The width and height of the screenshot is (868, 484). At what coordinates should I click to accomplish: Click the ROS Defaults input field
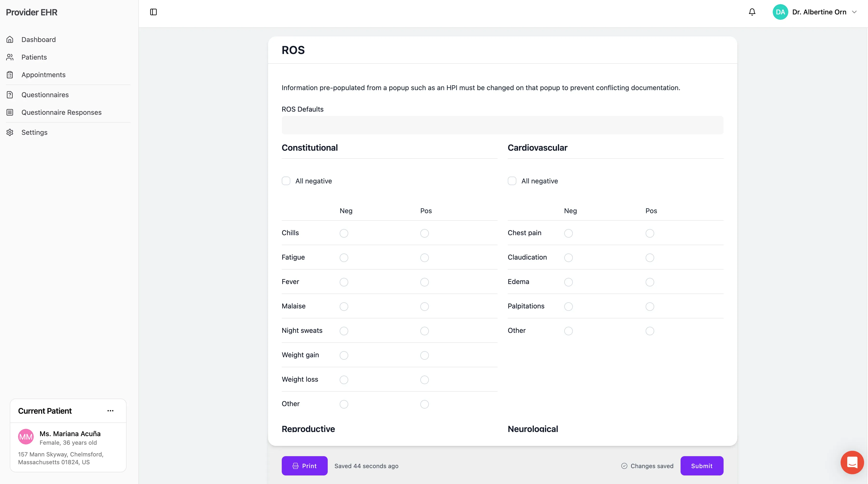tap(502, 125)
